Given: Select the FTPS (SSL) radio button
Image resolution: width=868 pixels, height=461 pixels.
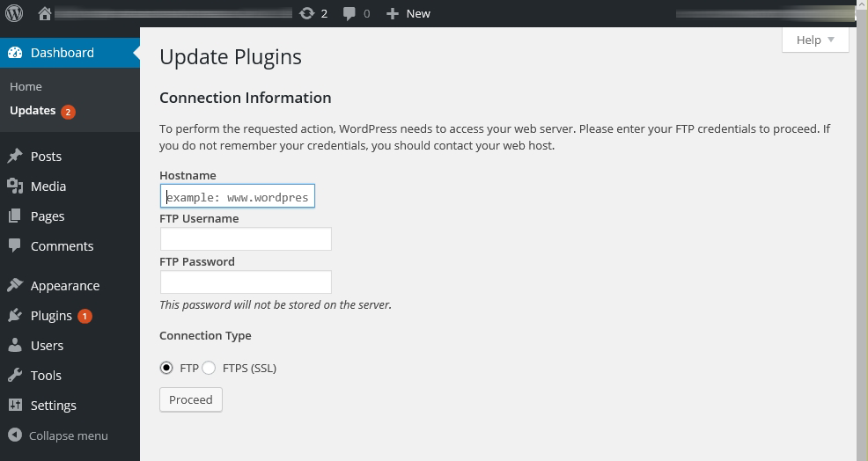Looking at the screenshot, I should pyautogui.click(x=209, y=368).
